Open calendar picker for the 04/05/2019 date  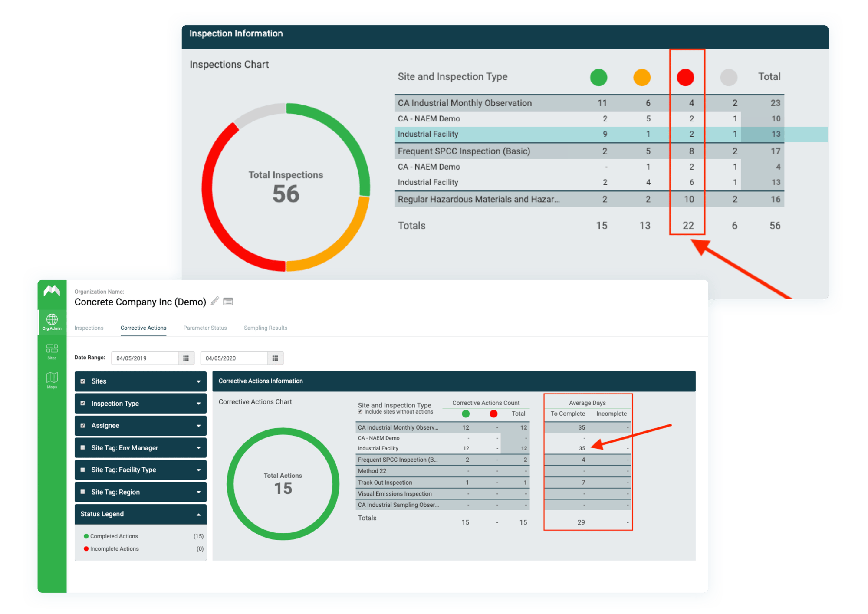point(186,358)
